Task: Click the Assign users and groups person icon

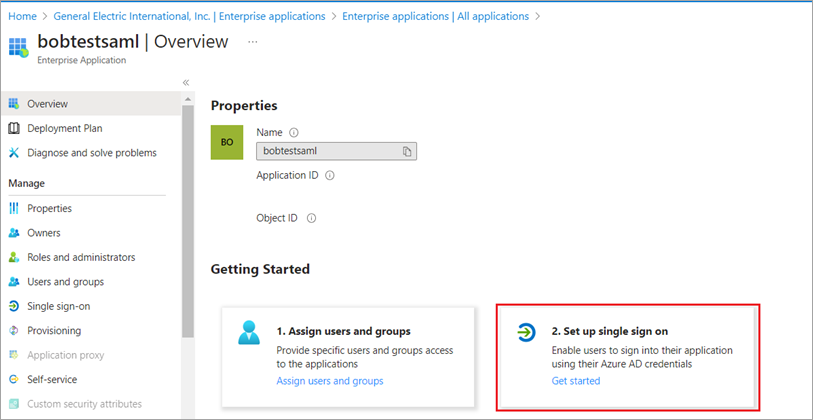Action: 249,332
